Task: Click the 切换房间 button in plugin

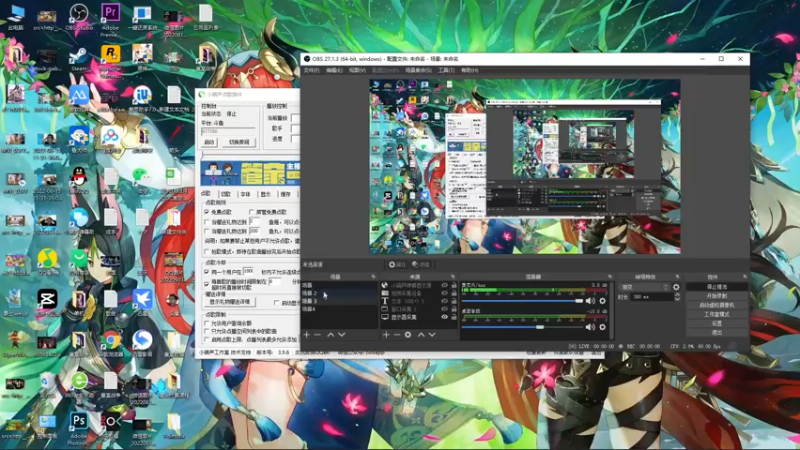Action: 239,142
